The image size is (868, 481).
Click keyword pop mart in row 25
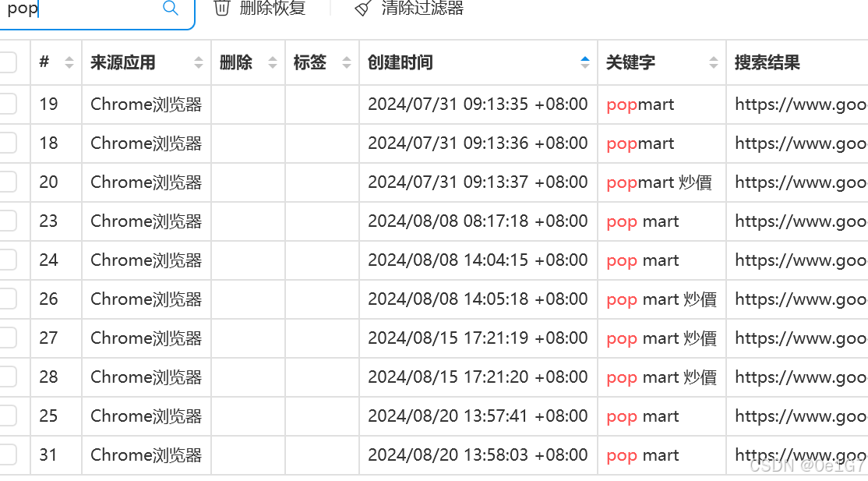pos(643,417)
